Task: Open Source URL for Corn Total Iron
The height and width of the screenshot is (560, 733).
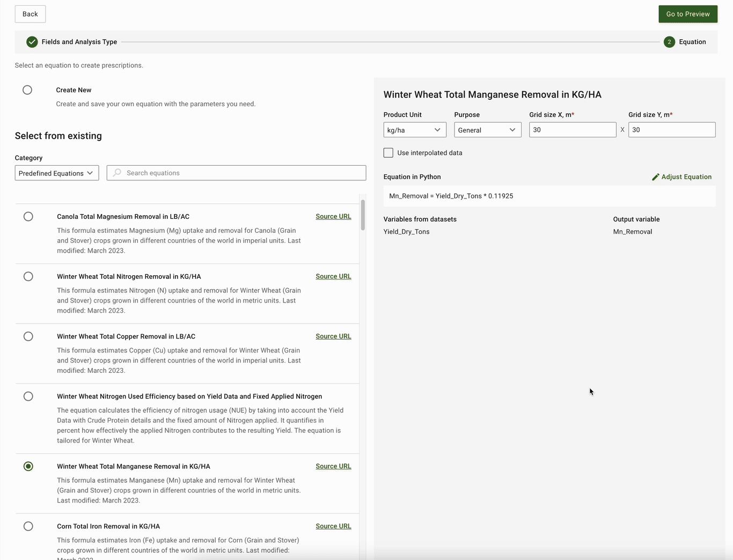Action: tap(333, 526)
